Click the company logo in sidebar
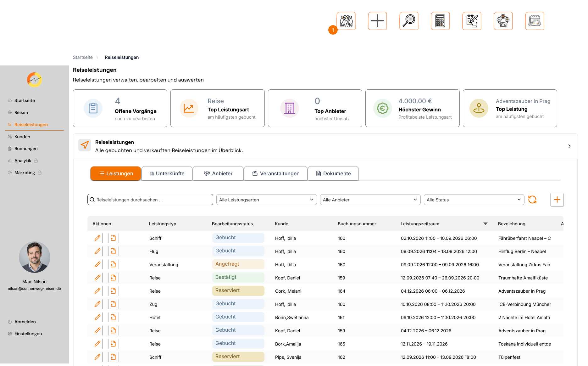 pos(35,80)
